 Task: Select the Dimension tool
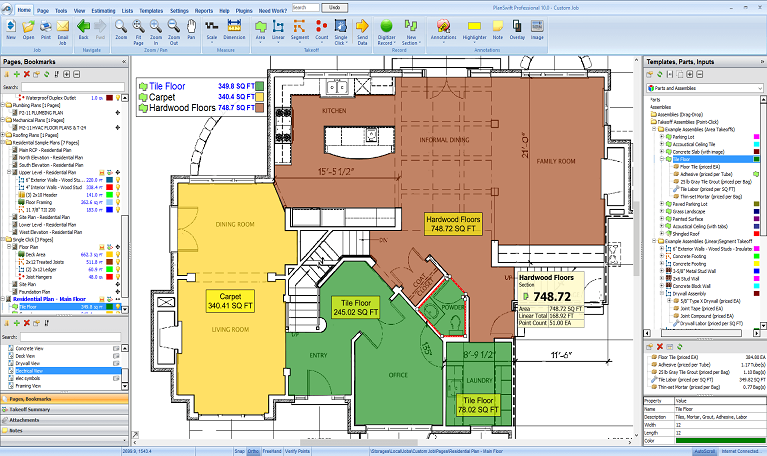pos(234,29)
